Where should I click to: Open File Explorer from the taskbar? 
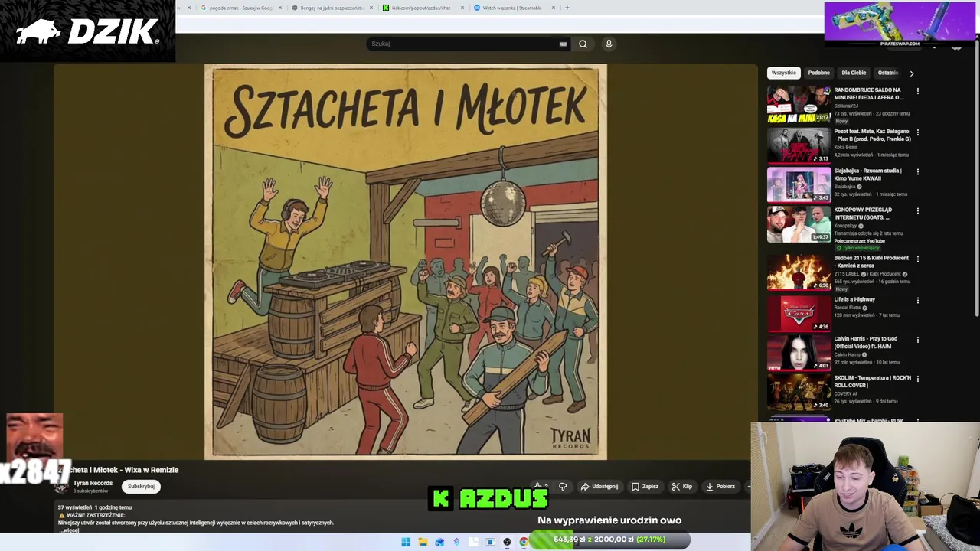click(x=423, y=542)
